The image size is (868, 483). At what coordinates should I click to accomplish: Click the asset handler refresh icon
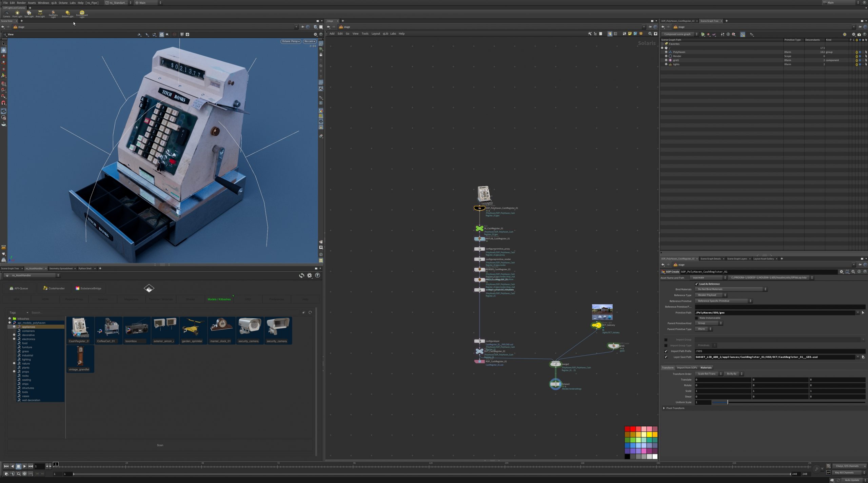[x=301, y=275]
